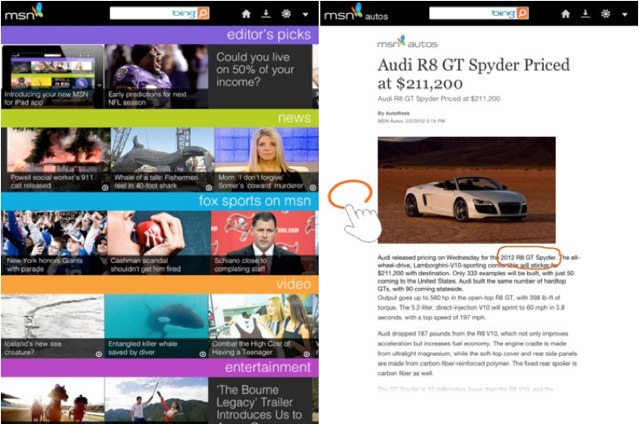Image resolution: width=639 pixels, height=424 pixels.
Task: Click the home icon in the MSN Autos header
Action: (565, 14)
